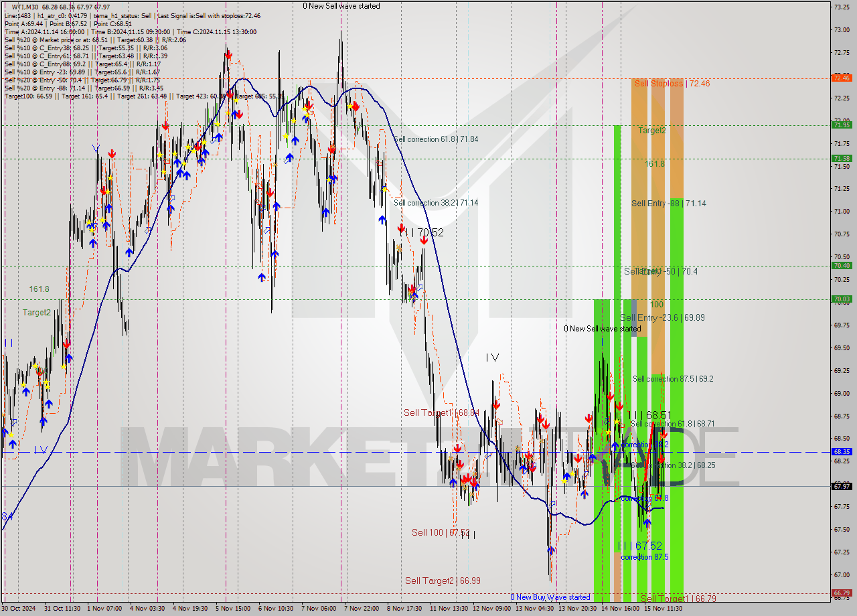Click 'Sell Entry -88 | 71.14' label
The image size is (857, 616).
[668, 203]
